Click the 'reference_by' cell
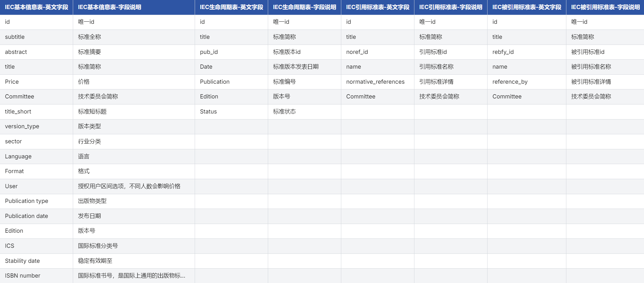 (x=527, y=82)
